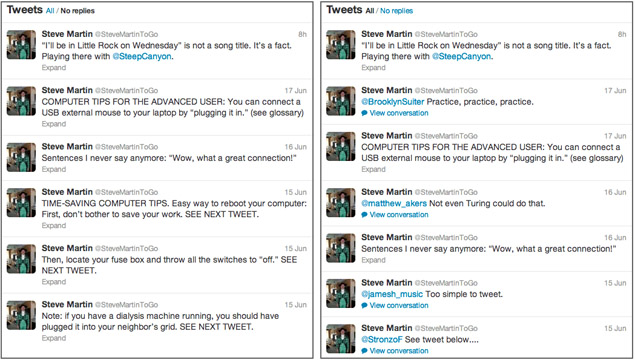635x360 pixels.
Task: Click conversation bubble icon under @jamesh_music reply
Action: 364,306
